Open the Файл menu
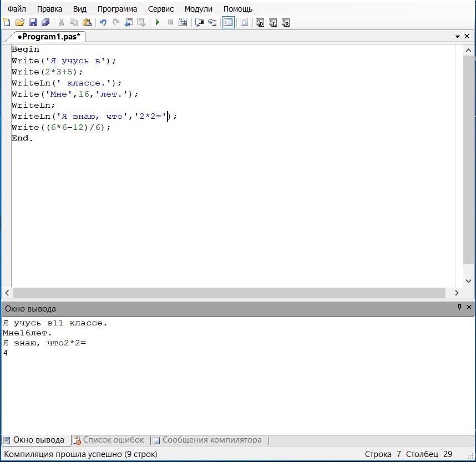This screenshot has width=476, height=462. click(x=17, y=9)
